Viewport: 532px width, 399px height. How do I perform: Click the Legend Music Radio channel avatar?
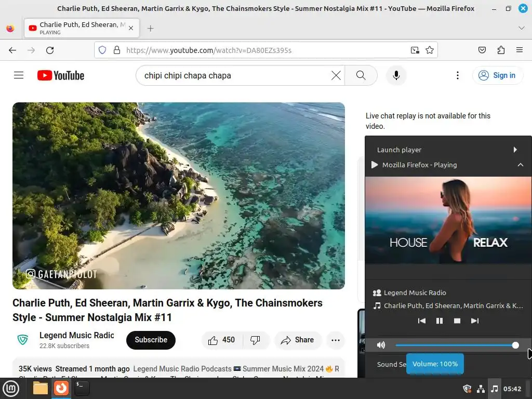pyautogui.click(x=23, y=340)
